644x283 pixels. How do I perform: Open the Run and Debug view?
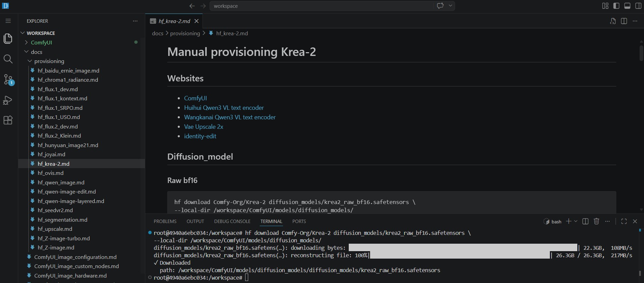tap(8, 100)
